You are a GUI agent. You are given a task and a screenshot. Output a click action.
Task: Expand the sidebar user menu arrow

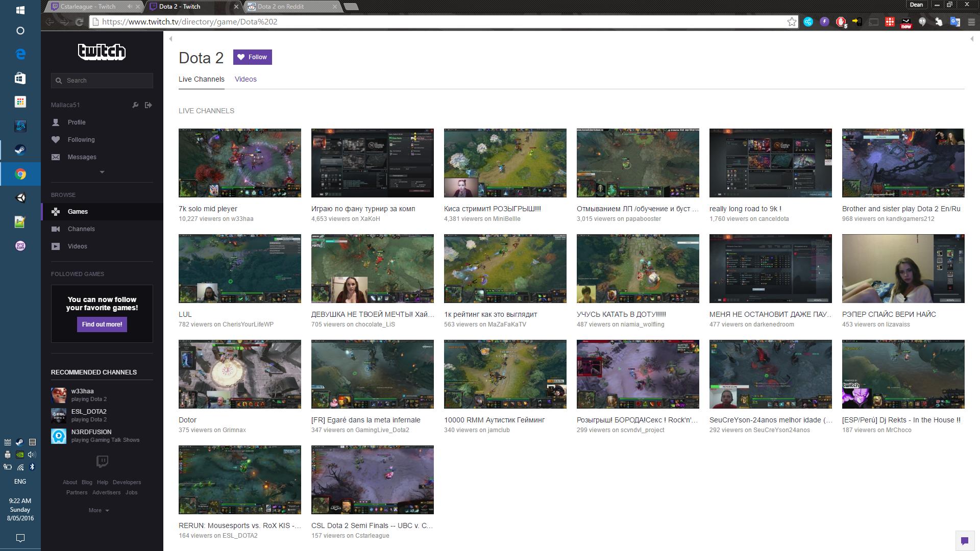click(102, 172)
